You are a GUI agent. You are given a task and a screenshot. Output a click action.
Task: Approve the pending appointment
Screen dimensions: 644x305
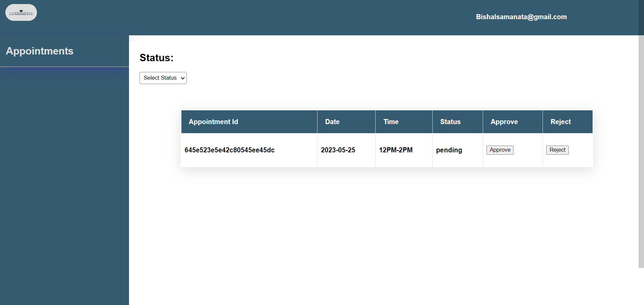click(x=500, y=150)
